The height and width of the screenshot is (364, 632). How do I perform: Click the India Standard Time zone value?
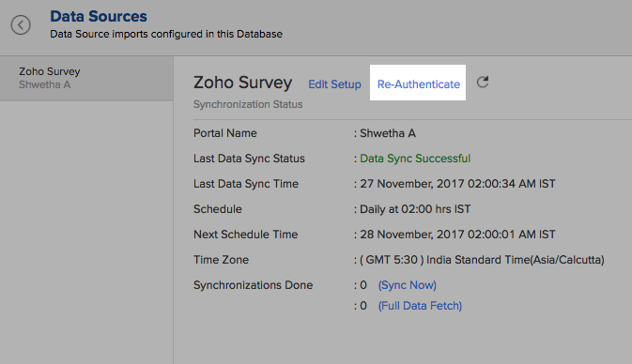[x=482, y=260]
